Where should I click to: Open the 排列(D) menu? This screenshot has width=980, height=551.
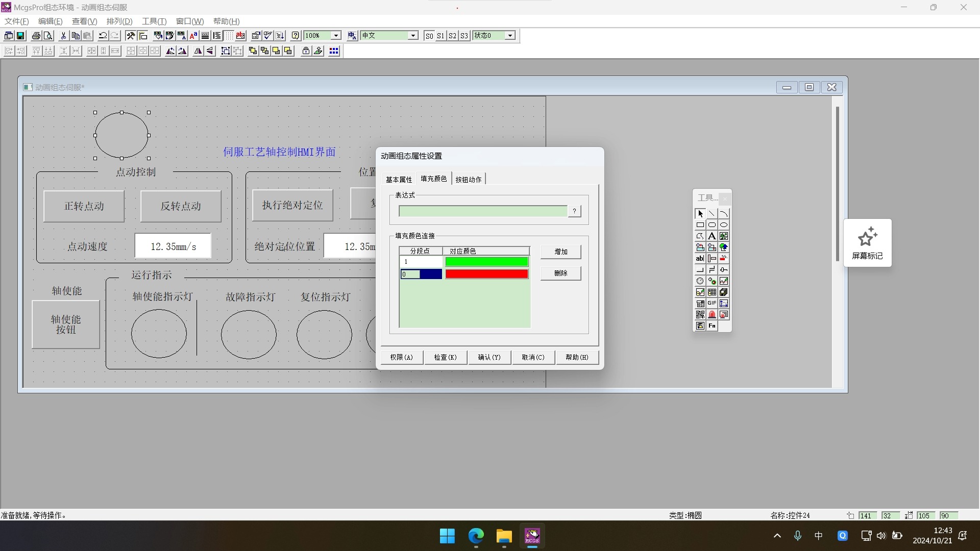coord(119,21)
